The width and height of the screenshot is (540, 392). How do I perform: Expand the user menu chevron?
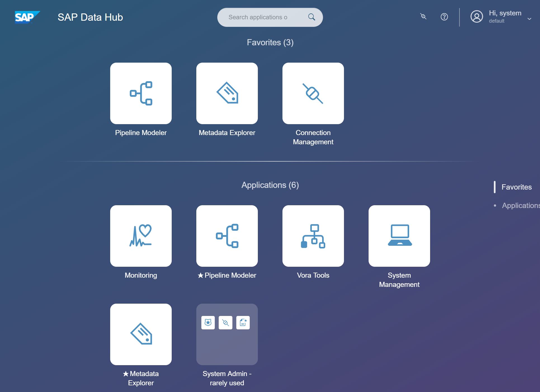529,19
